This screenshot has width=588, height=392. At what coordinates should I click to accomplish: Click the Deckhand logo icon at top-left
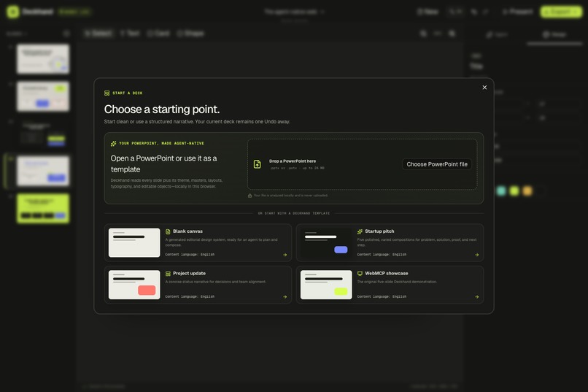12,12
